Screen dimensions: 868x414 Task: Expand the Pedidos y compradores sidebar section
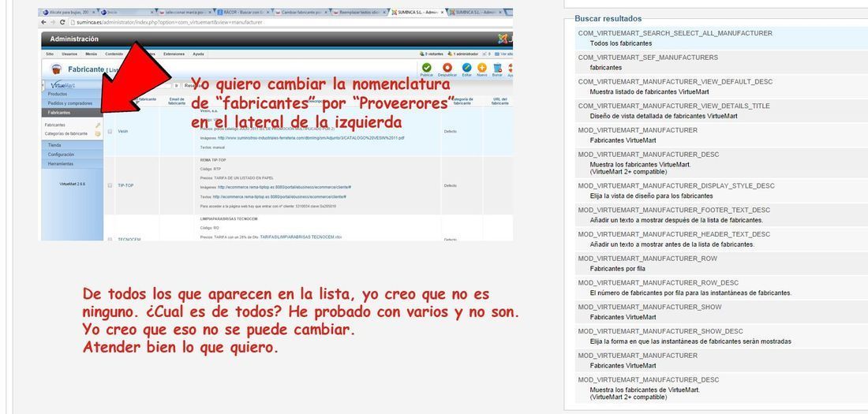72,103
